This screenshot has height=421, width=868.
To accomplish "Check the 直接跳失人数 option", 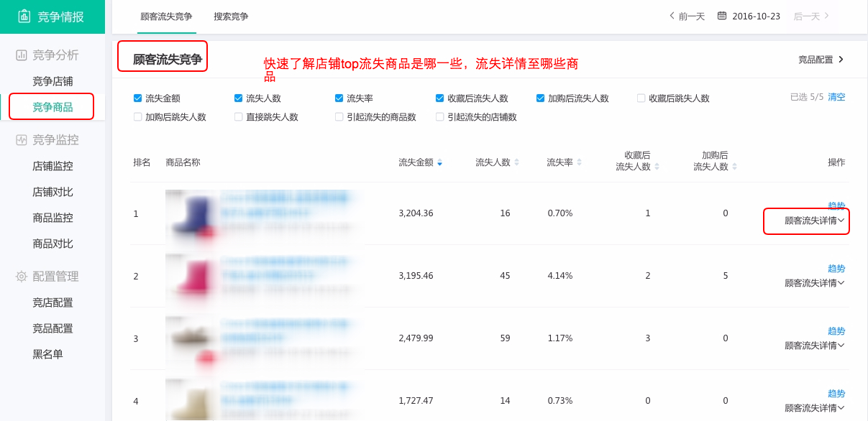I will pos(239,116).
